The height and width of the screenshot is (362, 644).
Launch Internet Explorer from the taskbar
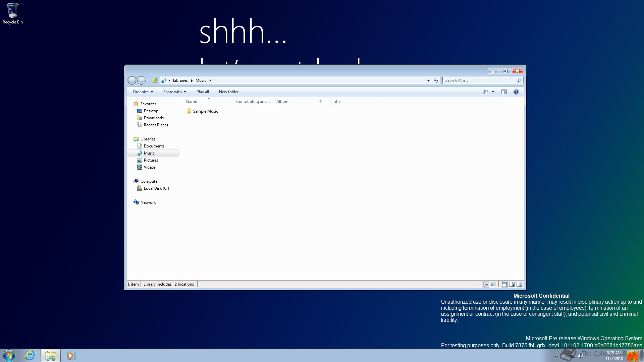click(30, 355)
